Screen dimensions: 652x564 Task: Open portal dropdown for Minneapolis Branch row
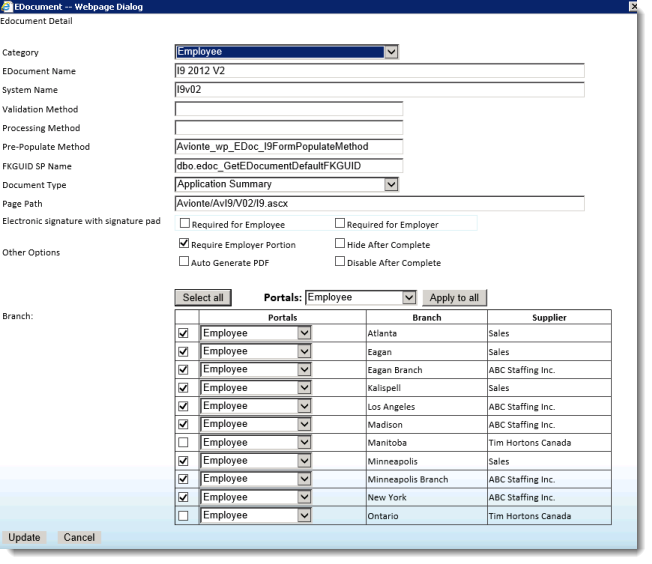[x=256, y=479]
